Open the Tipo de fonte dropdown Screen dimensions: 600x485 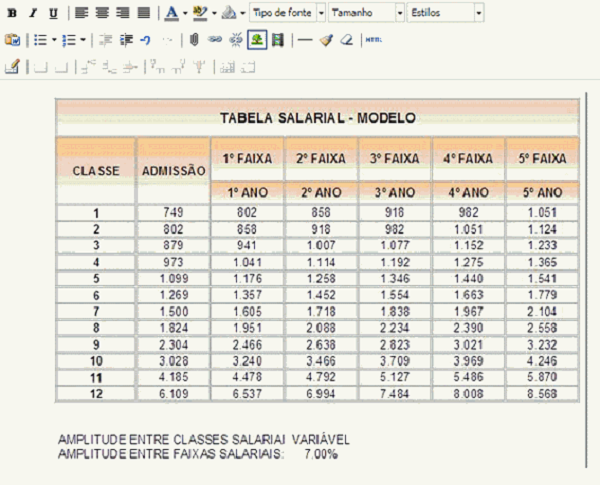(287, 13)
